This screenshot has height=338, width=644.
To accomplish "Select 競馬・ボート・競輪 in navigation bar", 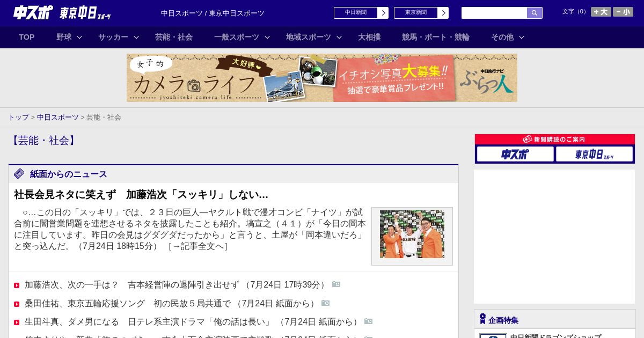I will 436,37.
